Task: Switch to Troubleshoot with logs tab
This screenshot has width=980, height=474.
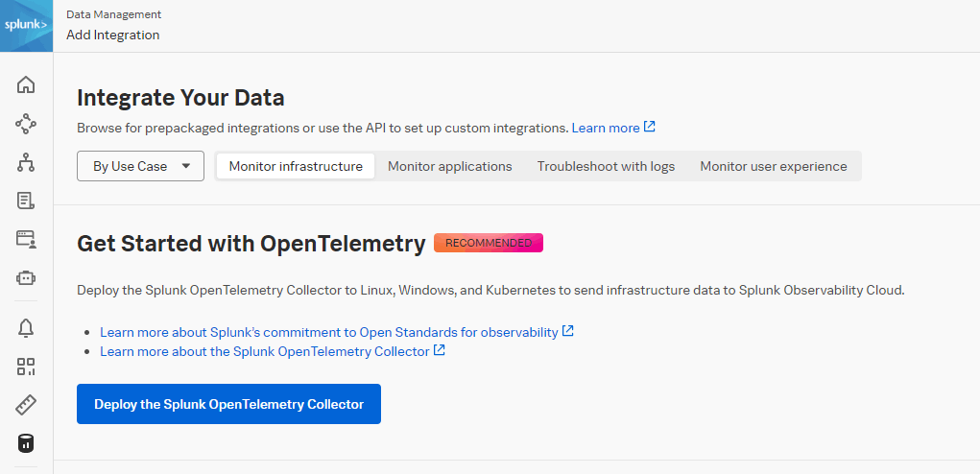Action: tap(607, 166)
